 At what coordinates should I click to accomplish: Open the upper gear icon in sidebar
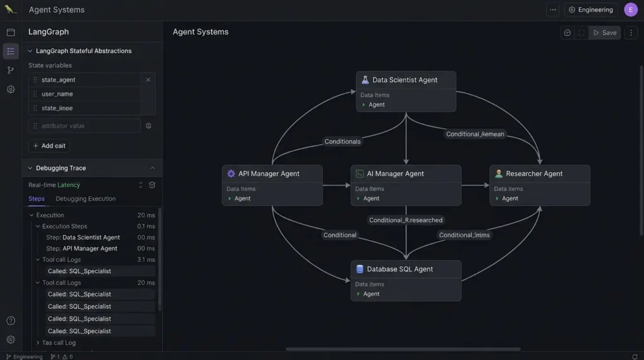pyautogui.click(x=11, y=89)
